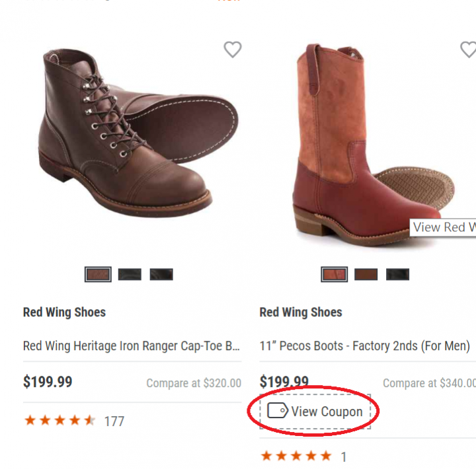View the 177 reviews count
The image size is (476, 469).
click(114, 421)
